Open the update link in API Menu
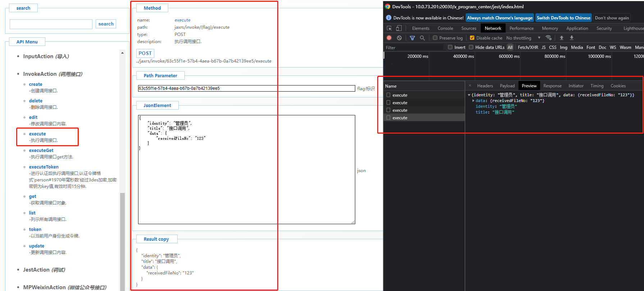Viewport: 644px width, 291px height. 37,246
